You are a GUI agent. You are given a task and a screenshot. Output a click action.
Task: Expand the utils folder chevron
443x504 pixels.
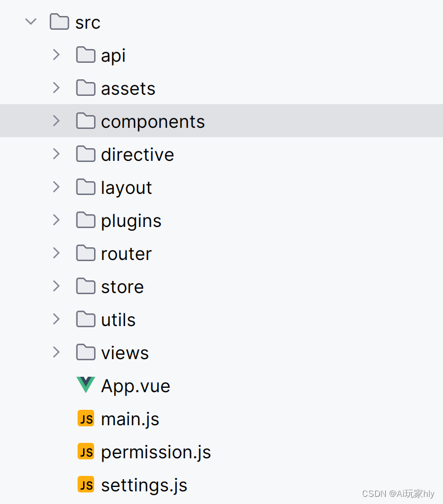[56, 319]
